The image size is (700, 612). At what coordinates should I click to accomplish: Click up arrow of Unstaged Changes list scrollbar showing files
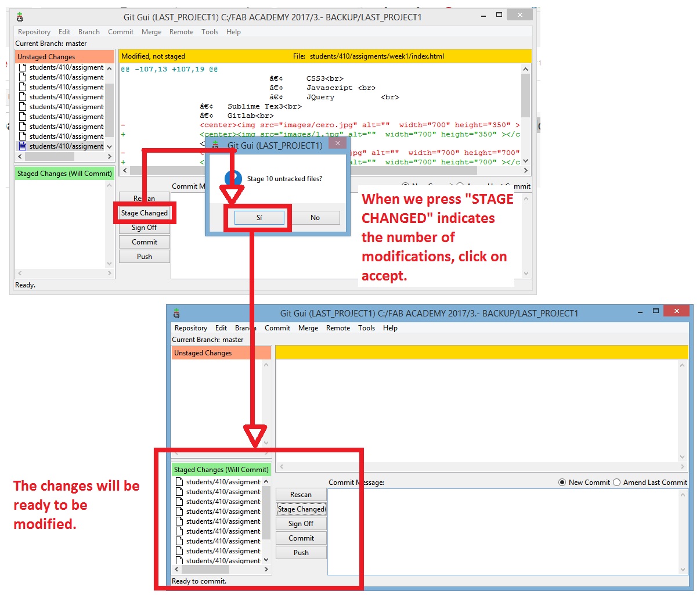tap(110, 69)
